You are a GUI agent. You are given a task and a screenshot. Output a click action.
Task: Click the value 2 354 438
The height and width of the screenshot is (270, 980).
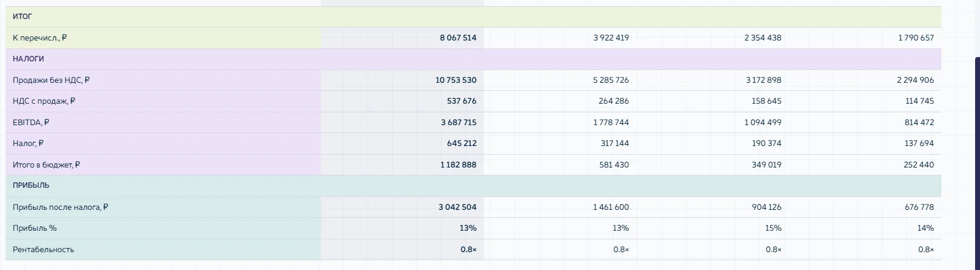[763, 38]
